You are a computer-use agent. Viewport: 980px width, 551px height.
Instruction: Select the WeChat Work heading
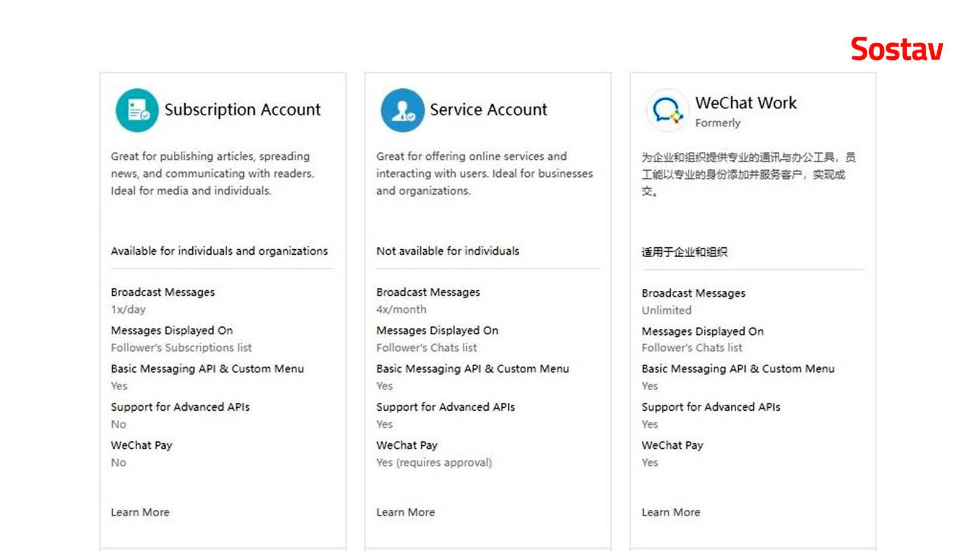point(746,103)
